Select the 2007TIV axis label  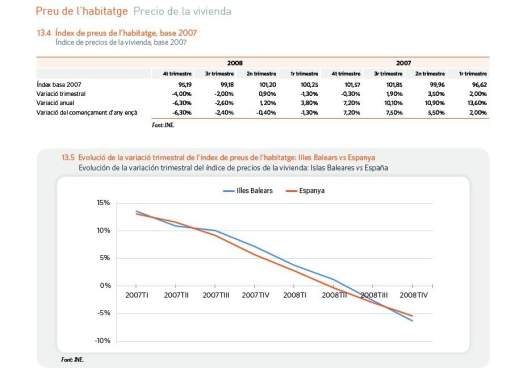pyautogui.click(x=255, y=295)
